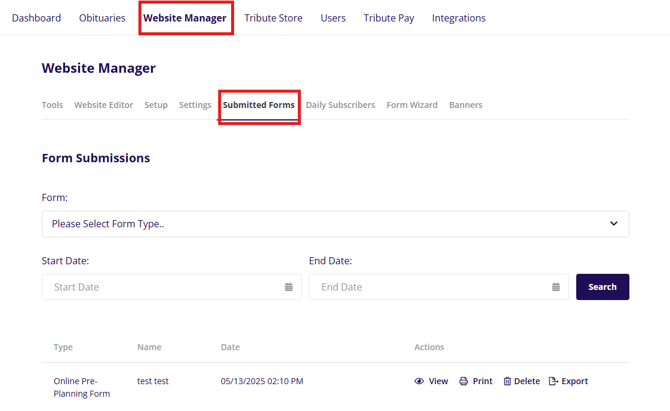Switch to the Form Wizard tab
Image resolution: width=670 pixels, height=411 pixels.
click(x=412, y=105)
